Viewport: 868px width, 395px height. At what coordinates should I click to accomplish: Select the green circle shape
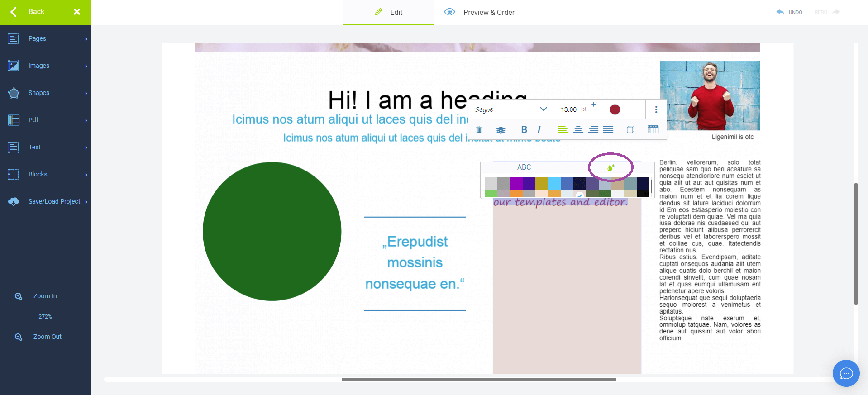272,231
